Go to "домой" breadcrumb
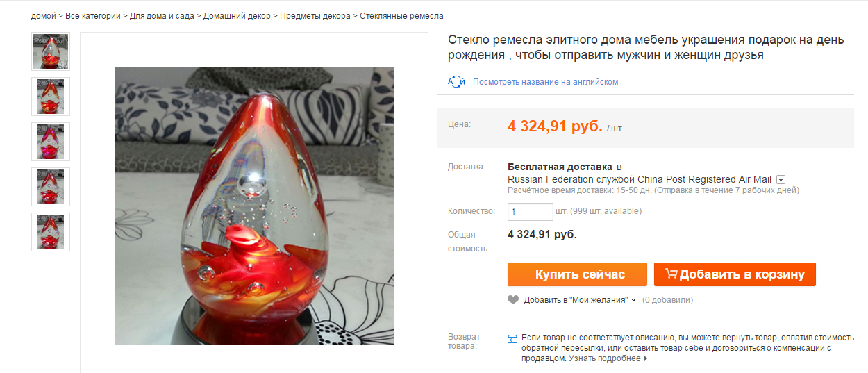The height and width of the screenshot is (373, 868). pyautogui.click(x=44, y=16)
